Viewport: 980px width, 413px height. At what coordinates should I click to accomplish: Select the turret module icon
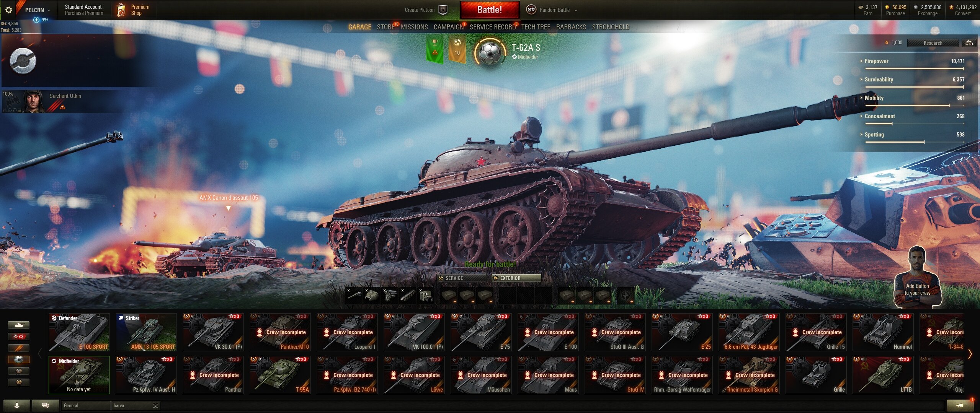(372, 296)
